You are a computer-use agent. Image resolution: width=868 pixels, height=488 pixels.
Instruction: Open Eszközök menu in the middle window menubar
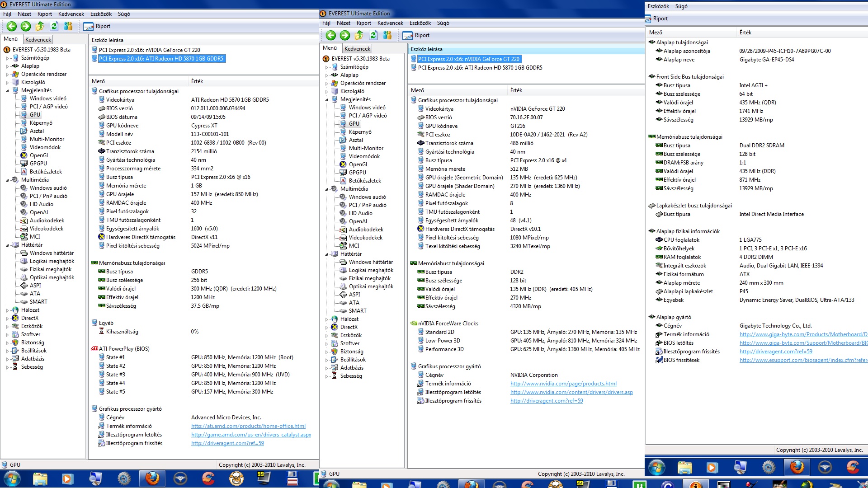tap(420, 23)
